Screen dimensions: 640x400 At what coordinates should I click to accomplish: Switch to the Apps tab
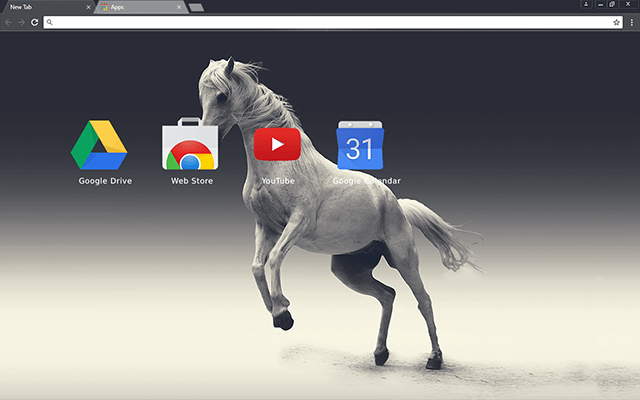(141, 7)
